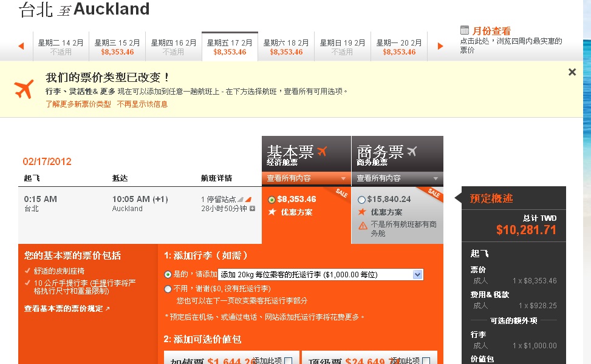
Task: Click the airplane icon next to 基本票
Action: (322, 151)
